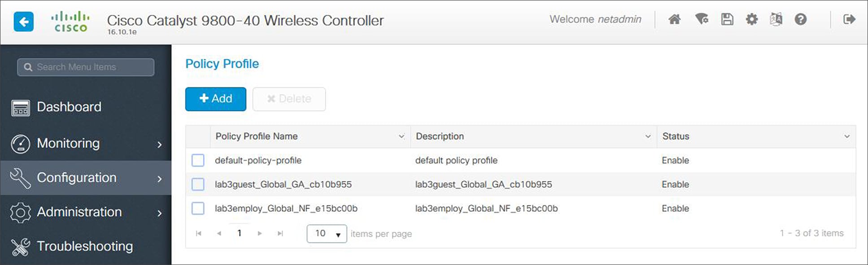Image resolution: width=868 pixels, height=265 pixels.
Task: Save configuration with the floppy disk icon
Action: coord(727,19)
